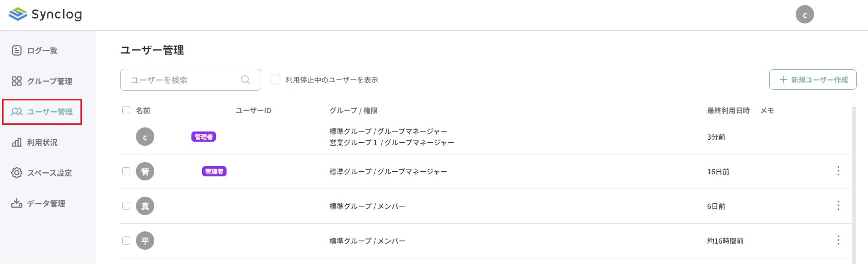The width and height of the screenshot is (868, 264).
Task: Click the 新規ユーザー作成 button
Action: pos(813,80)
